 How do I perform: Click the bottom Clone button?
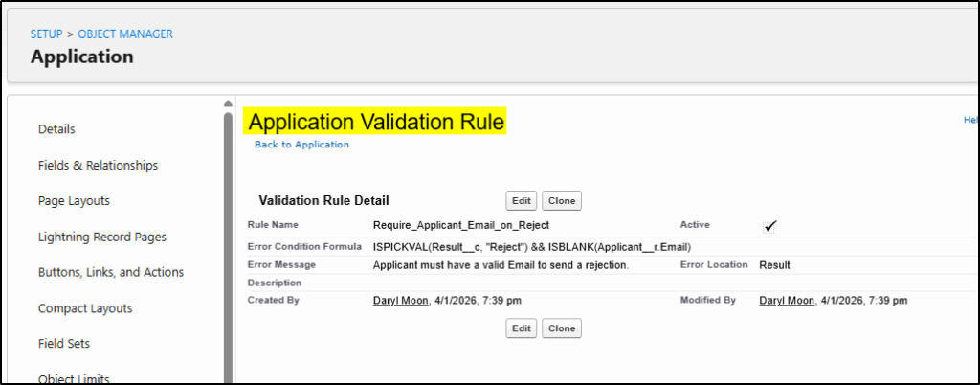(562, 328)
